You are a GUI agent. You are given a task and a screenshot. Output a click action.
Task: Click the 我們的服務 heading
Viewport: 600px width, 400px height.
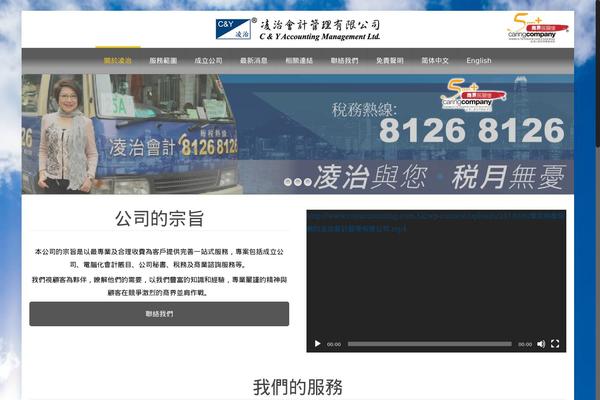[x=298, y=387]
